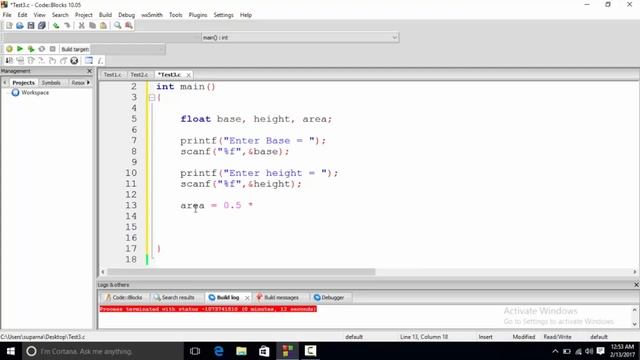Image resolution: width=640 pixels, height=360 pixels.
Task: Open the Search menu
Action: 60,15
